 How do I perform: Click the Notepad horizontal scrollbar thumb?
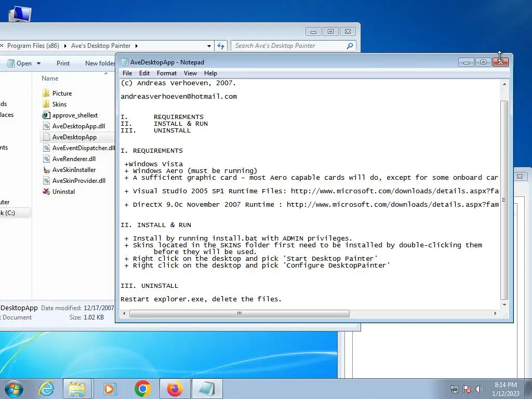click(239, 313)
